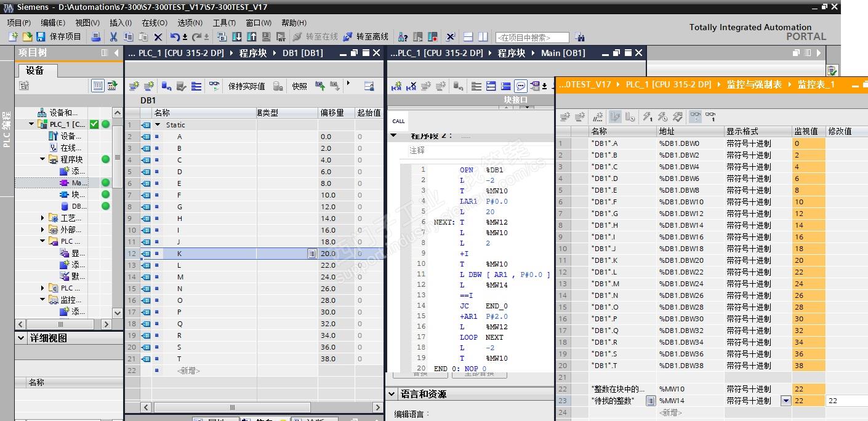The image size is (868, 421).
Task: Collapse the Language and resources (语言和资源) section
Action: click(x=392, y=394)
